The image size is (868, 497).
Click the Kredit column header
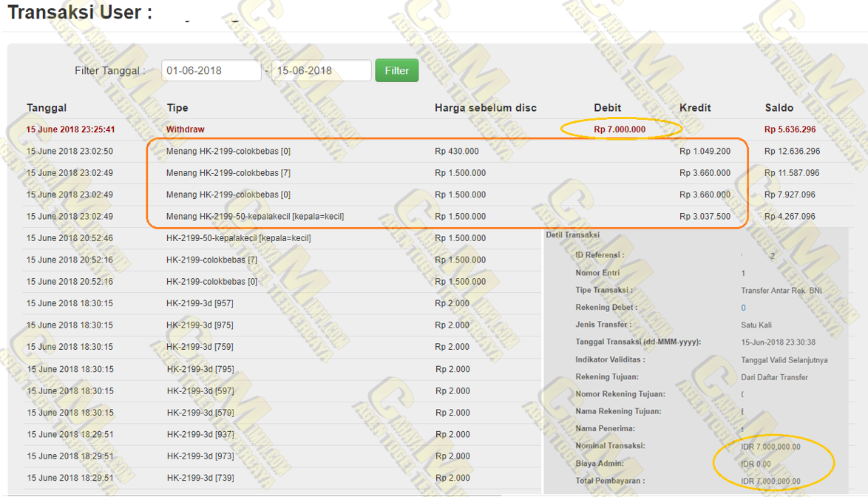[x=695, y=108]
